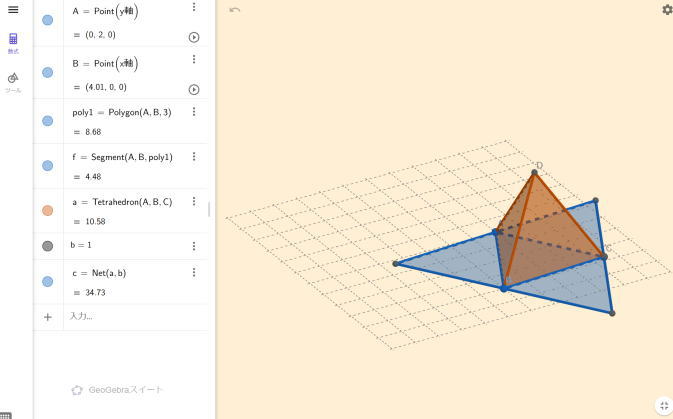This screenshot has height=419, width=673.
Task: Toggle visibility of net c
Action: 48,282
